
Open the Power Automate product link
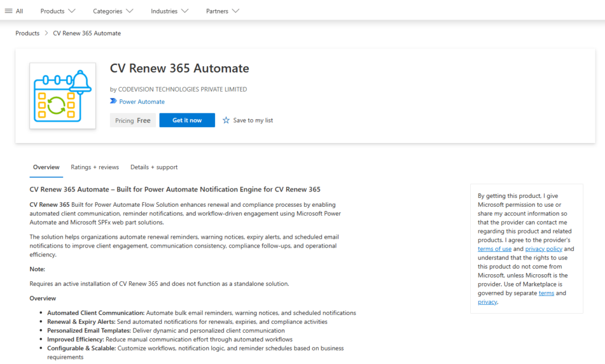(142, 102)
